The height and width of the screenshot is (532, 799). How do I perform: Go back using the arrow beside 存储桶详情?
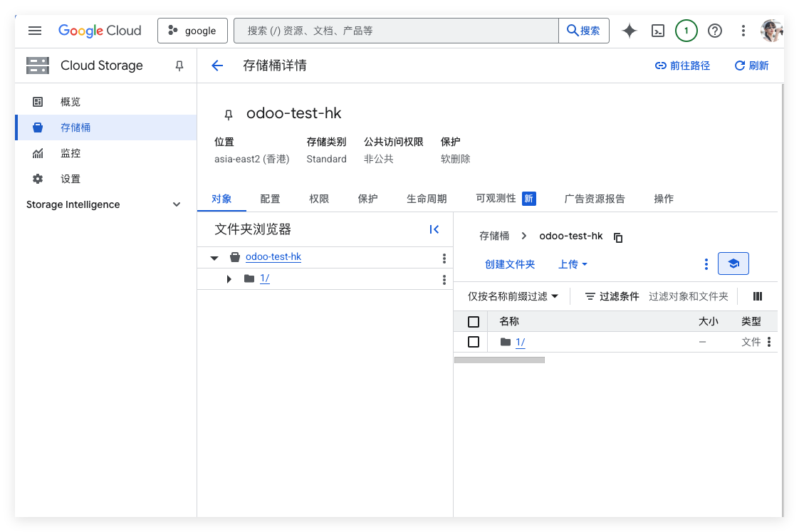217,66
